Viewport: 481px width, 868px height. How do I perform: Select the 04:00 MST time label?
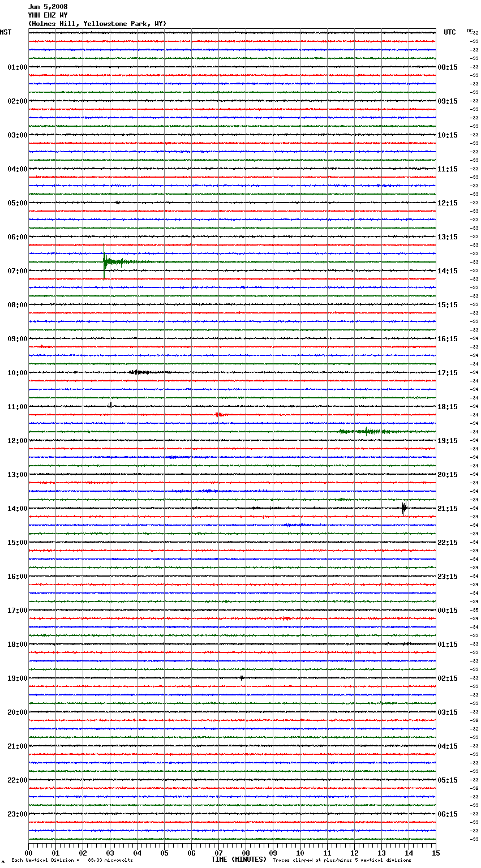coord(18,169)
